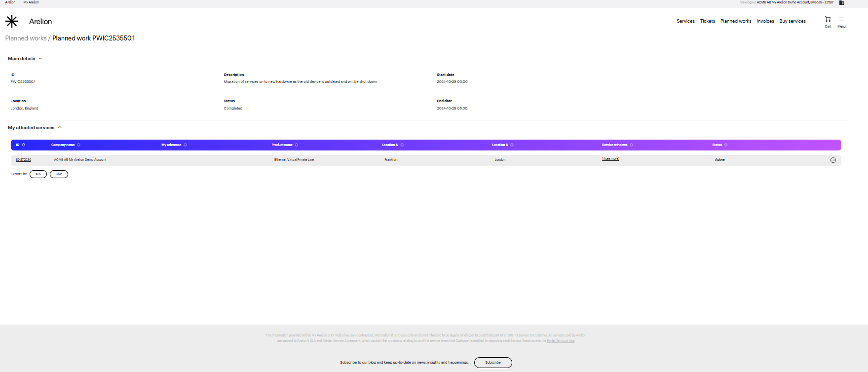Open row actions ellipsis for IC-372236
Image resolution: width=868 pixels, height=372 pixels.
point(833,160)
